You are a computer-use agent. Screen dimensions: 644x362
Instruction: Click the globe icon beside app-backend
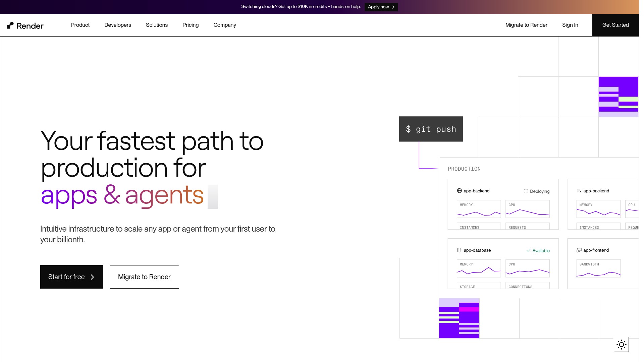point(459,191)
